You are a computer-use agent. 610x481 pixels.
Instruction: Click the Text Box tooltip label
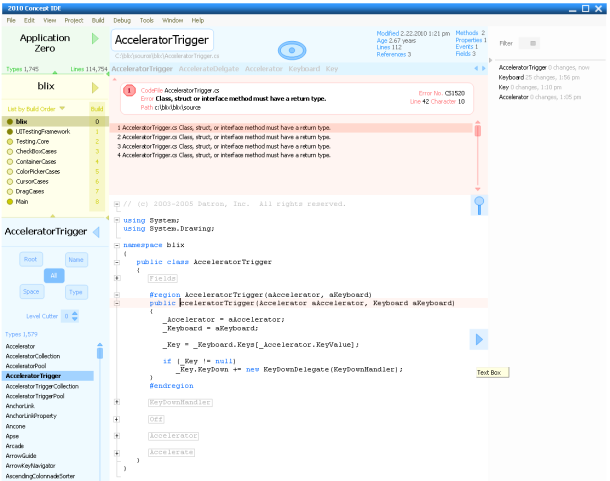click(x=492, y=372)
